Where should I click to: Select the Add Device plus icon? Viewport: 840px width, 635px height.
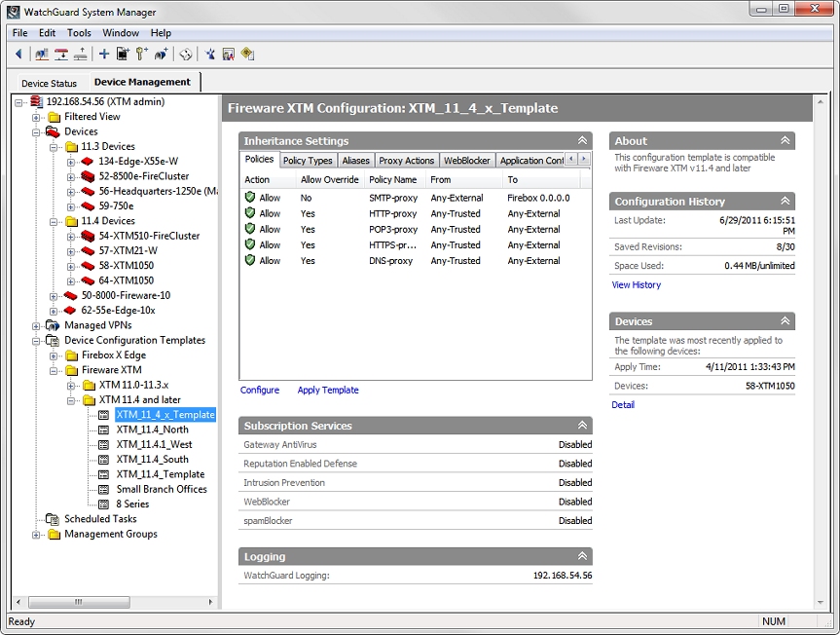pos(103,54)
